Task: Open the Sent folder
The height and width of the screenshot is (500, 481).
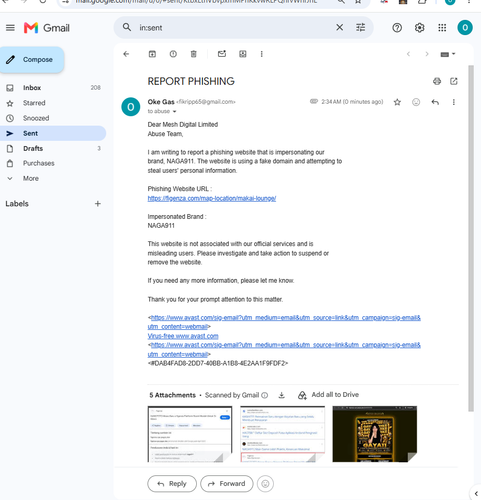Action: tap(53, 133)
